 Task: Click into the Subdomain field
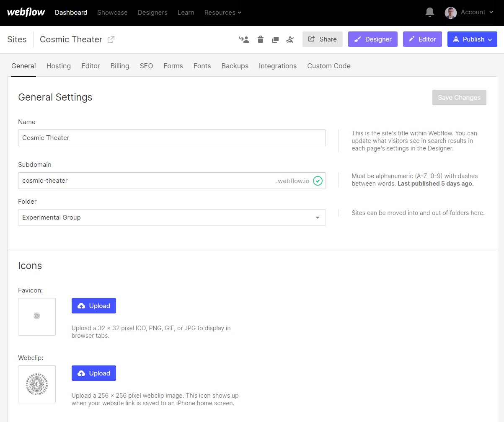[147, 181]
